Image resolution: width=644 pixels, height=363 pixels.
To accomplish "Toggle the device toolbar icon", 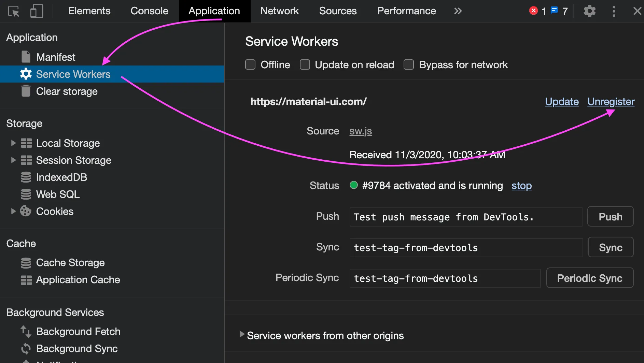I will point(37,11).
